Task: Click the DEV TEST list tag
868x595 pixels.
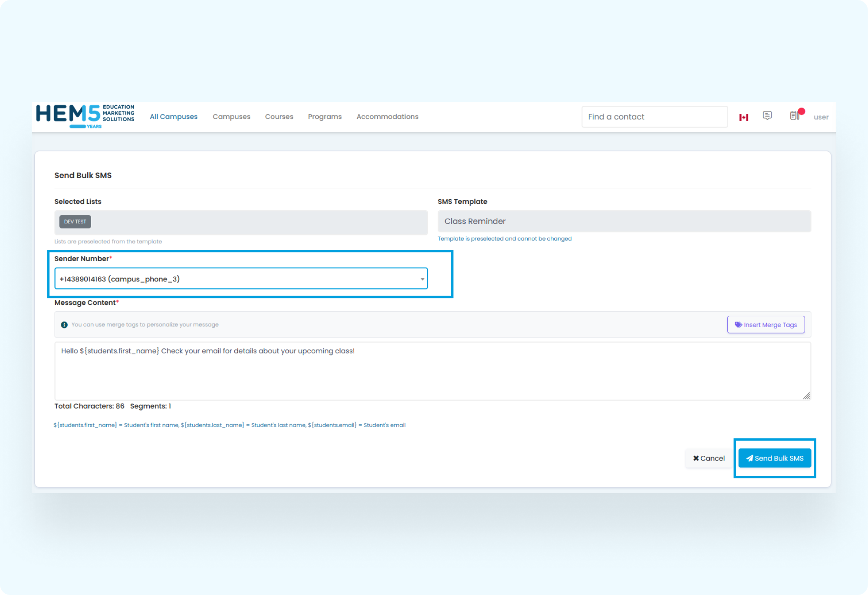Action: coord(75,222)
